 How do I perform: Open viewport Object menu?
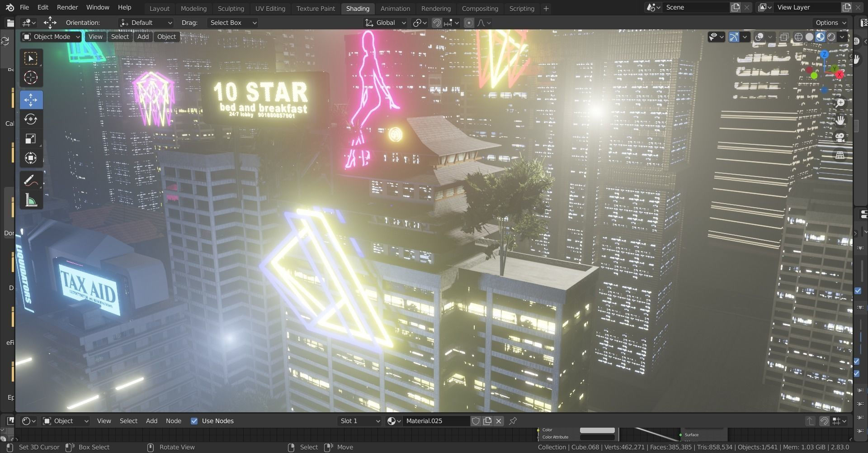(x=166, y=37)
